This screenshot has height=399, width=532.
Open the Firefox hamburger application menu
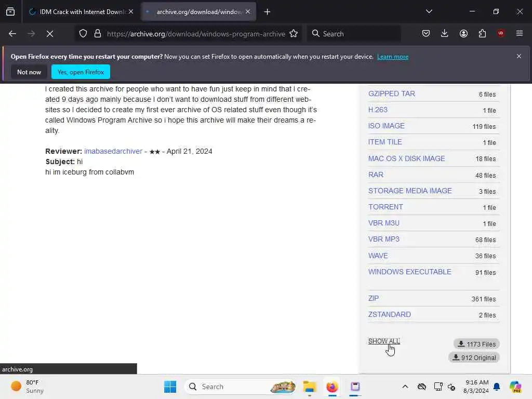520,33
